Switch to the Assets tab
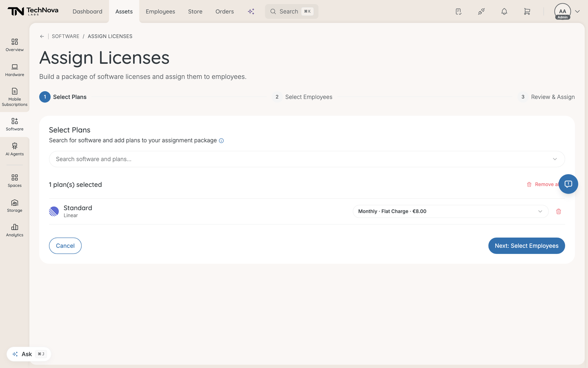 (124, 11)
